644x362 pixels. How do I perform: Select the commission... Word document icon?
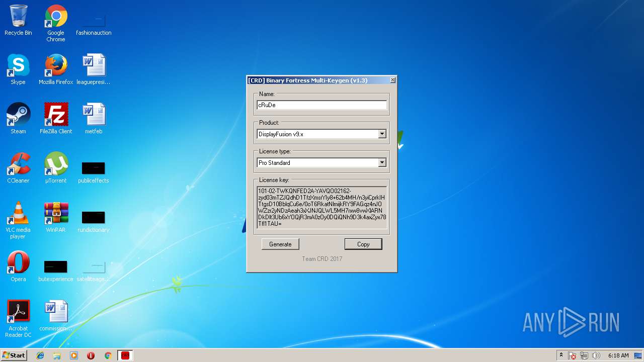pos(56,316)
